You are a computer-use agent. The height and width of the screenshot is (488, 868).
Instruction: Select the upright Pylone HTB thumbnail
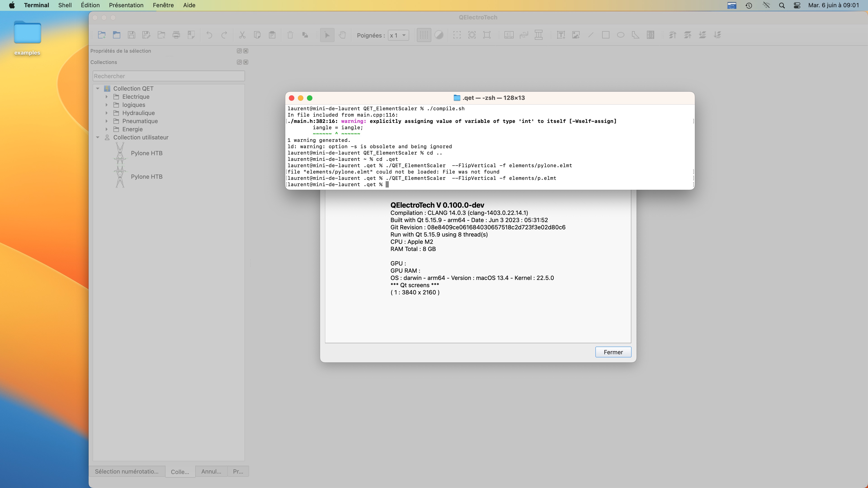(120, 177)
